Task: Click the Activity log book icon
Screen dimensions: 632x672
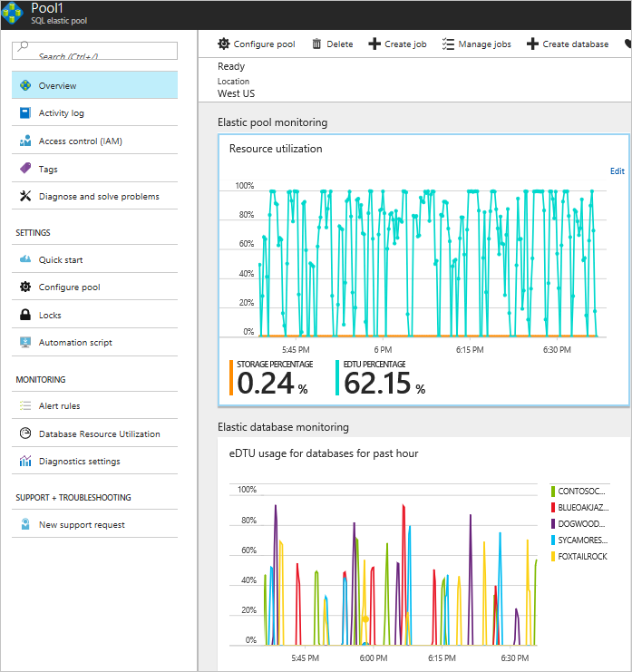Action: tap(25, 112)
